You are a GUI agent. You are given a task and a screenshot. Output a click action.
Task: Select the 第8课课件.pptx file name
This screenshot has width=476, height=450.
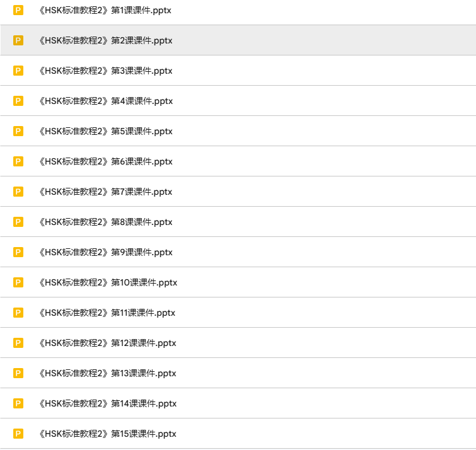click(x=105, y=222)
